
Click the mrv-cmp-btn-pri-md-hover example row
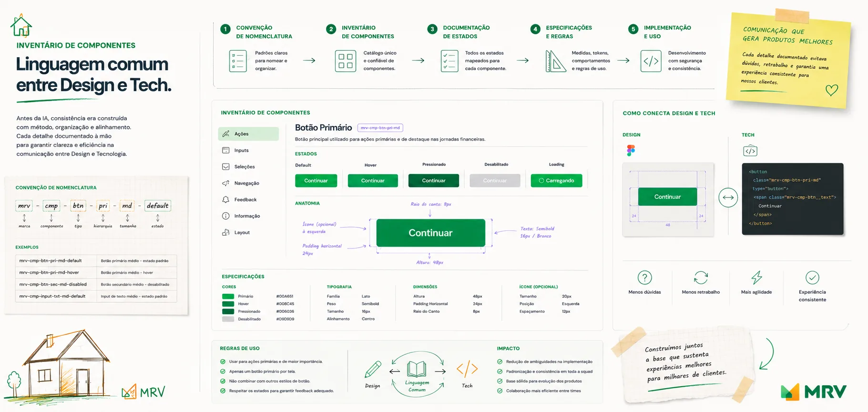click(x=97, y=273)
